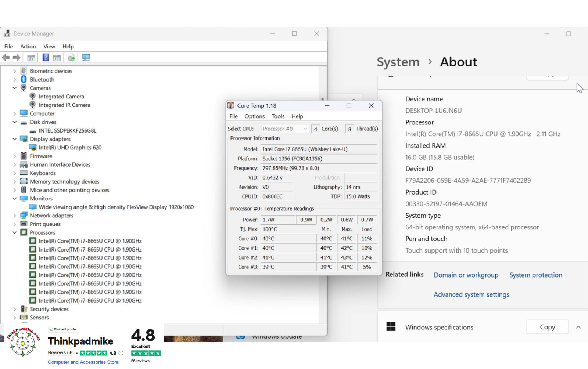Collapse the Disk drives node
Viewport: 588px width, 369px height.
click(15, 122)
